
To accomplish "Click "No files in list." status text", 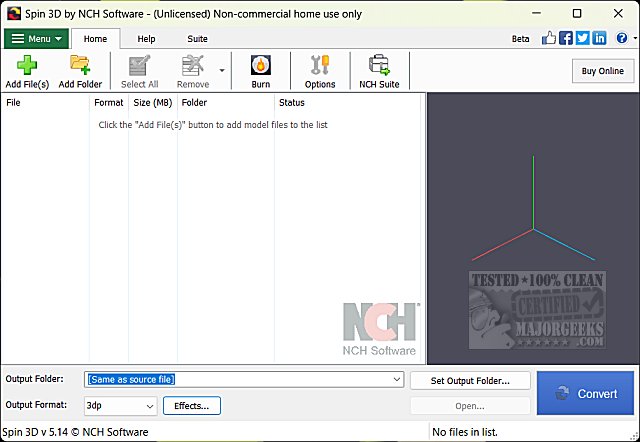I will click(465, 432).
